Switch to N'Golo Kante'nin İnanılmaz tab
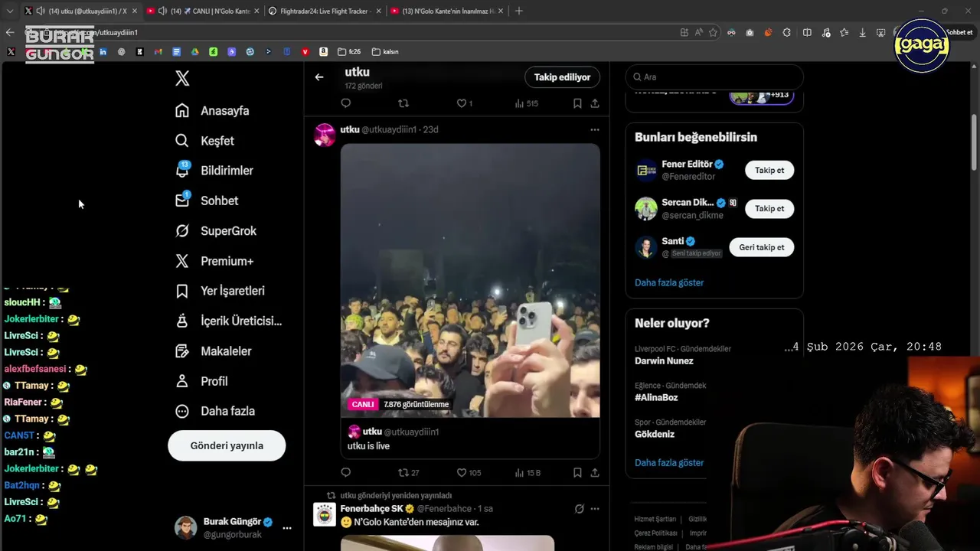This screenshot has width=980, height=551. (x=446, y=11)
